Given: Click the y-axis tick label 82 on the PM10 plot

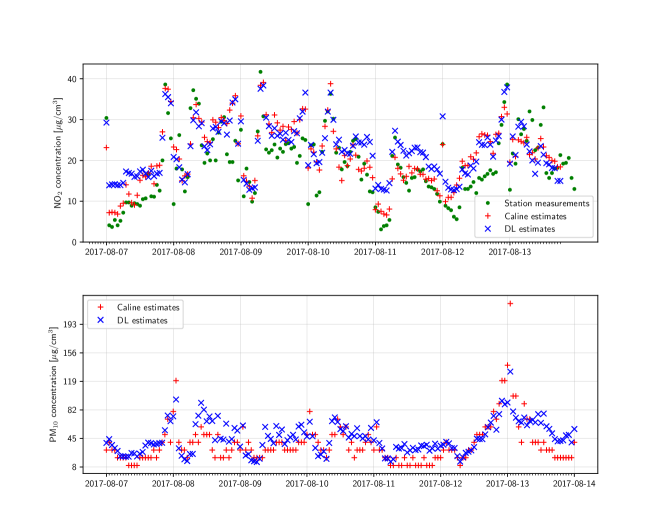Looking at the screenshot, I should click(72, 410).
